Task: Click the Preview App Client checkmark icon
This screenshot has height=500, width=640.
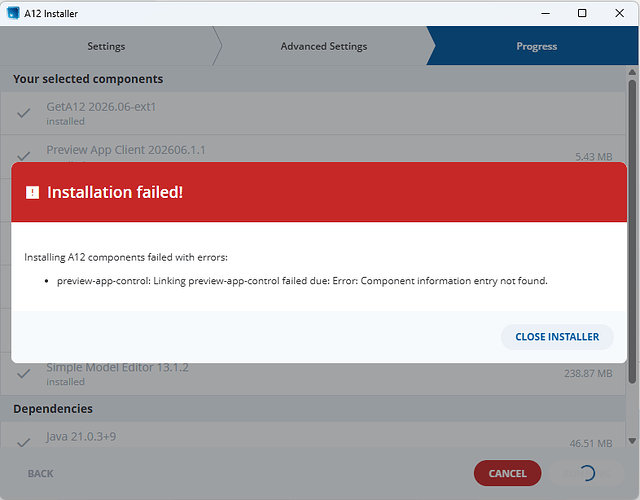Action: (24, 156)
